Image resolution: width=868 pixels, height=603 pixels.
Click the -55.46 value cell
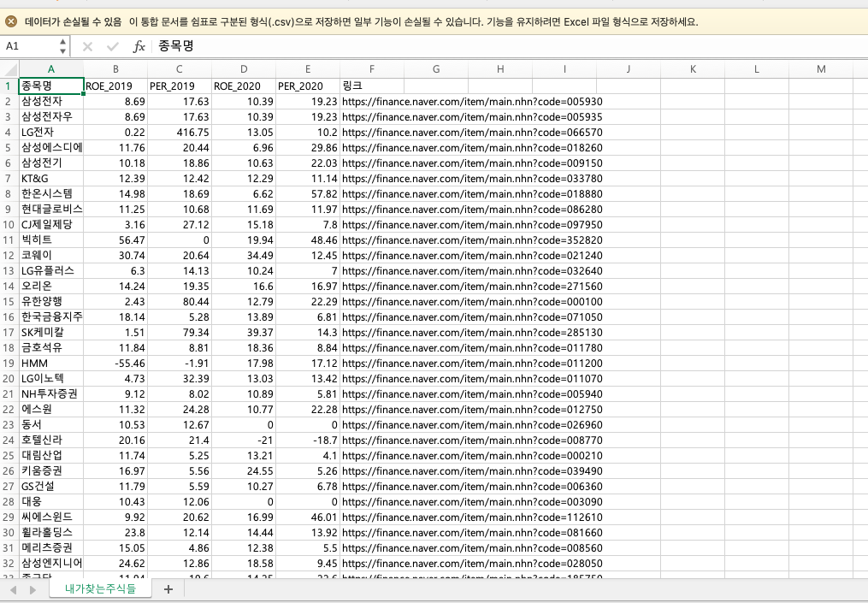point(115,364)
